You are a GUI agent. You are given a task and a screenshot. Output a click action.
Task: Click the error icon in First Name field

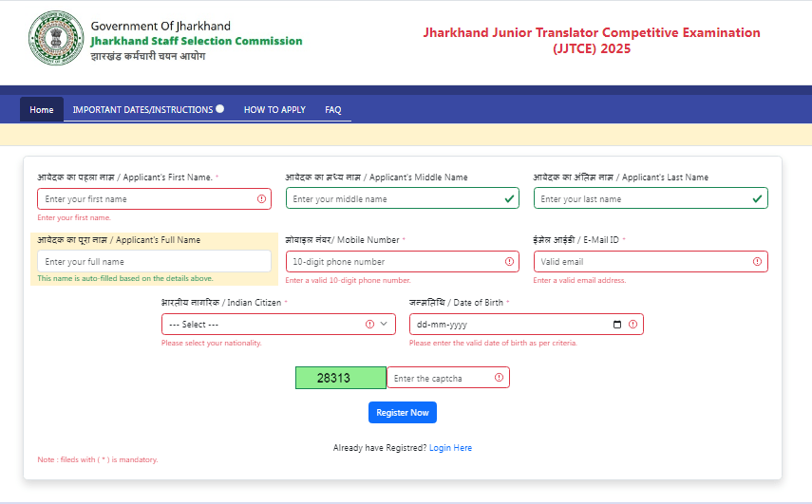261,199
